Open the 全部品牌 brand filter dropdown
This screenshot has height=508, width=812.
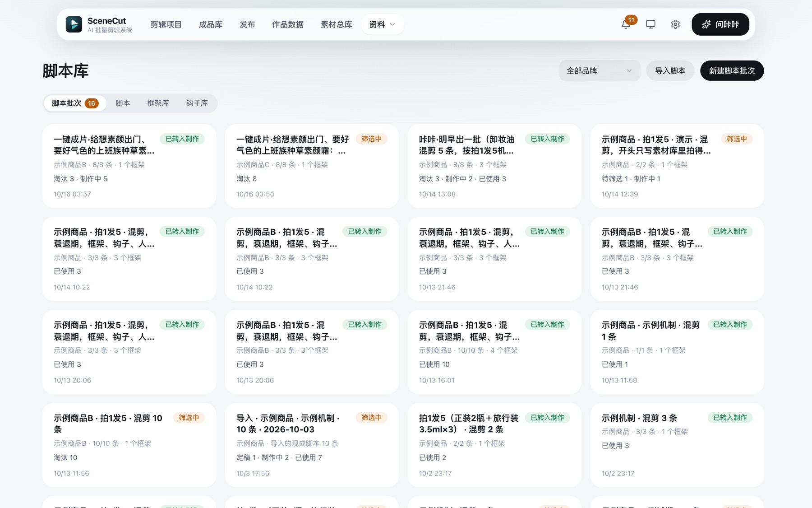click(600, 70)
